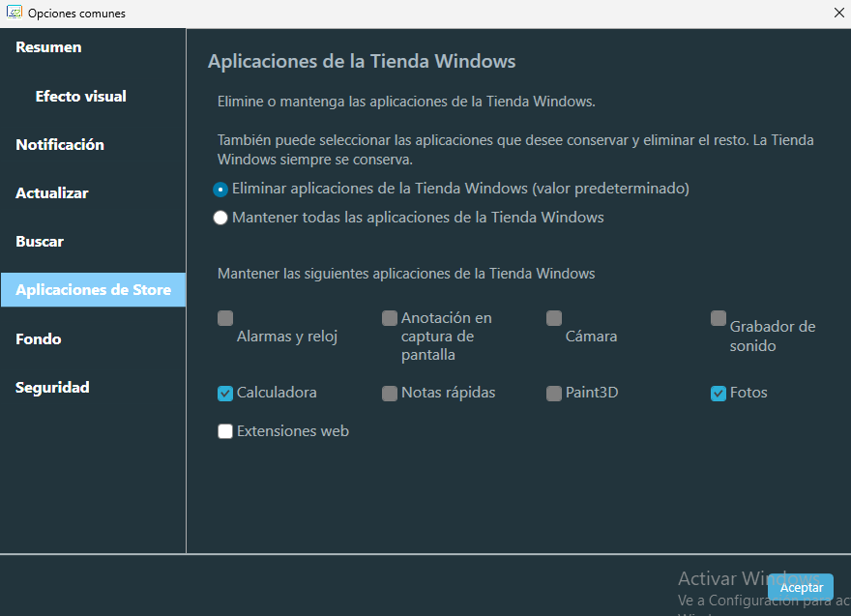This screenshot has height=616, width=851.
Task: Switch to Buscar settings
Action: tap(40, 242)
